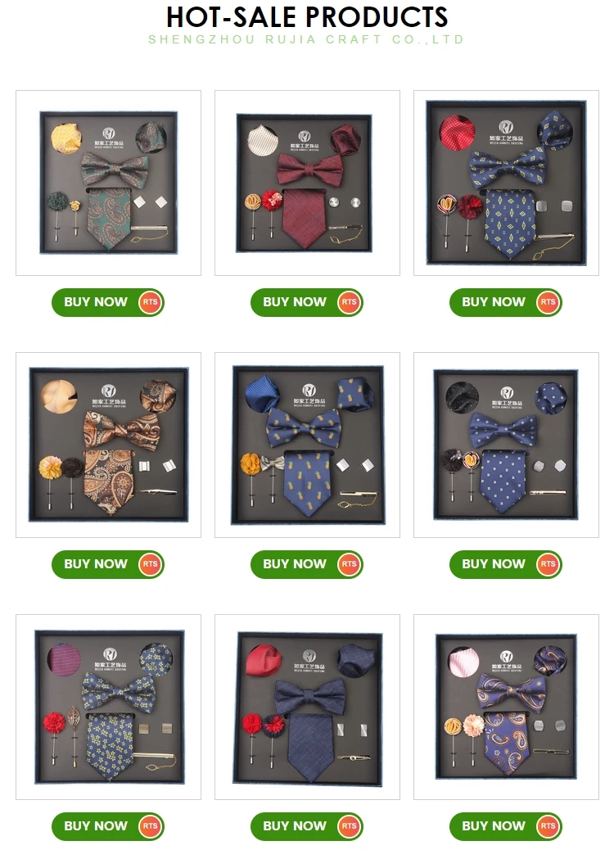This screenshot has width=614, height=868.
Task: Click the RTS badge under the brown paisley set
Action: (150, 564)
